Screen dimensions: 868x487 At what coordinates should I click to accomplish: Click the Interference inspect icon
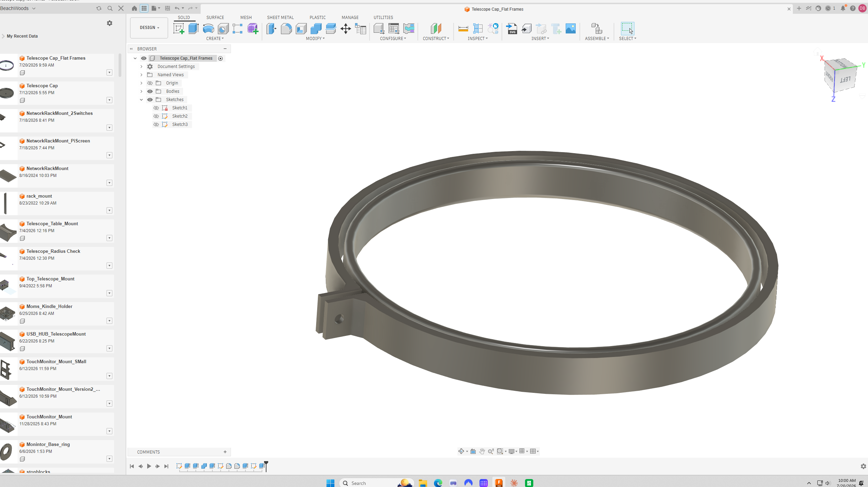pos(478,29)
